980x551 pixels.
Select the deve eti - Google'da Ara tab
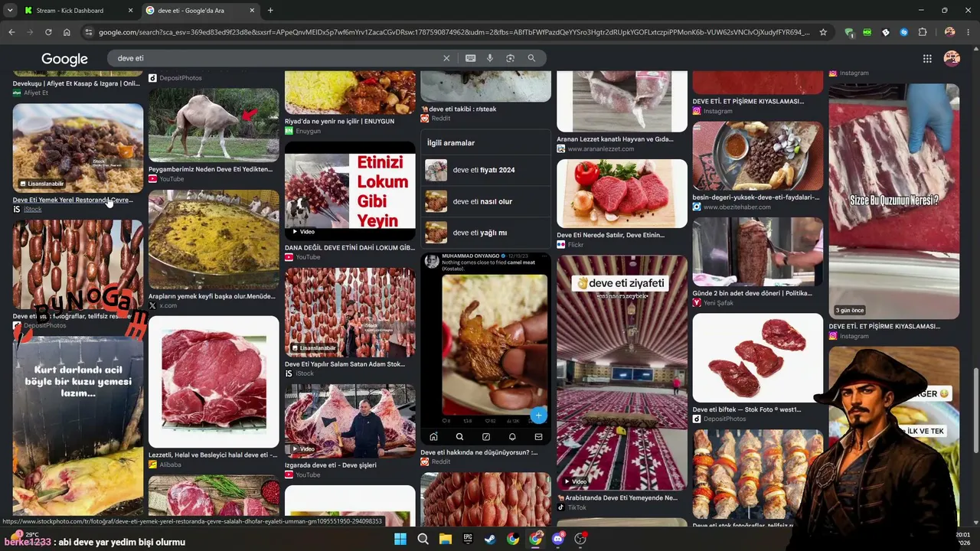199,11
